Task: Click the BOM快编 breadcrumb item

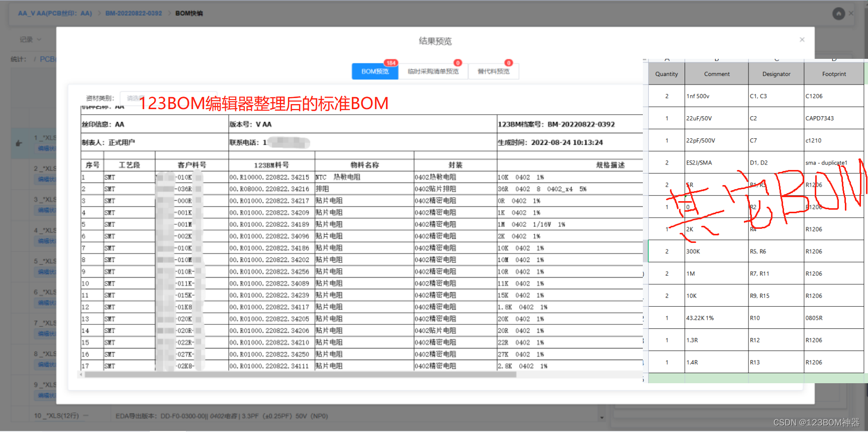Action: coord(189,13)
